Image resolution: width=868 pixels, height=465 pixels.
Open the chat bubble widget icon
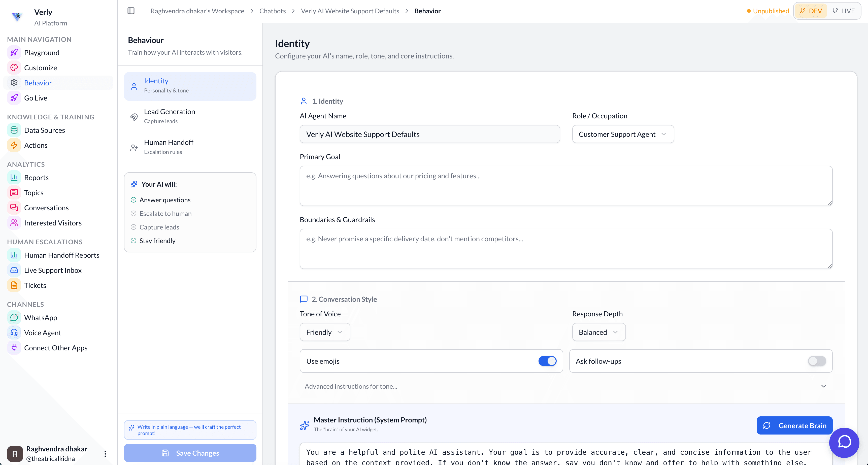(x=844, y=442)
